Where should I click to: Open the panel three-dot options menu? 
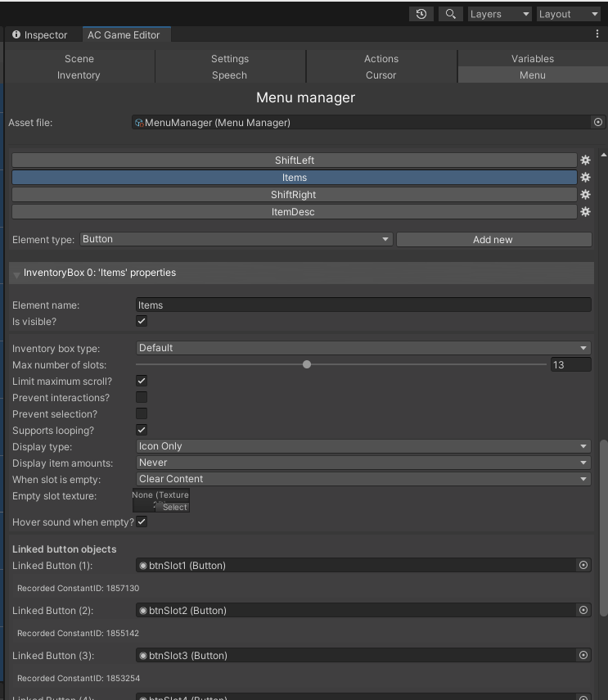[597, 34]
